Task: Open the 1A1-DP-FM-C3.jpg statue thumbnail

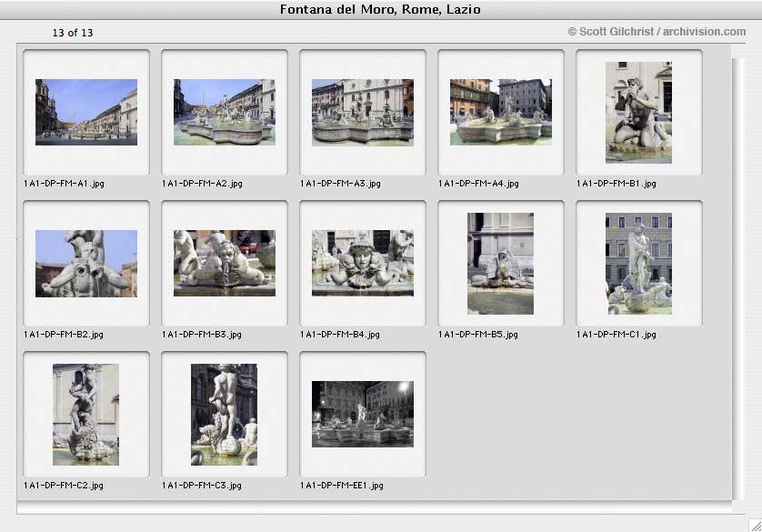Action: click(224, 415)
